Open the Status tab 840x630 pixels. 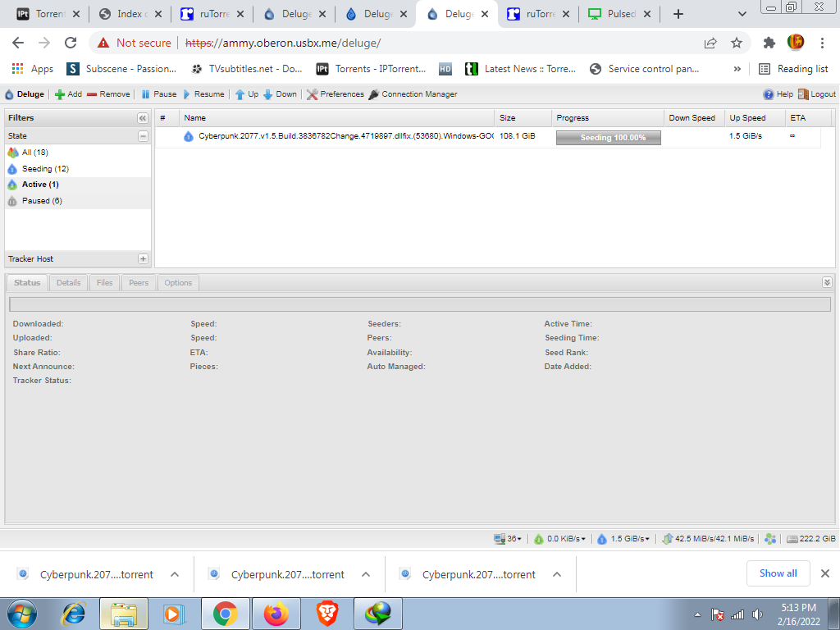tap(27, 283)
